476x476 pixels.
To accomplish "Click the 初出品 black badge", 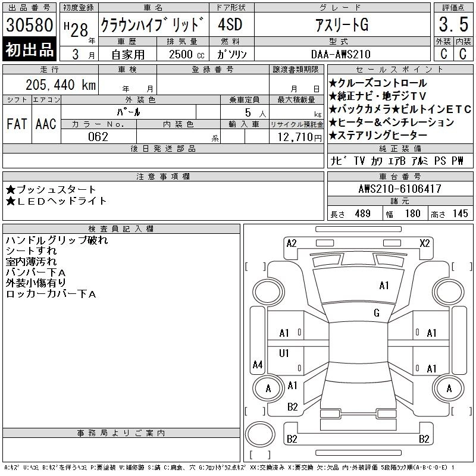I will 29,49.
